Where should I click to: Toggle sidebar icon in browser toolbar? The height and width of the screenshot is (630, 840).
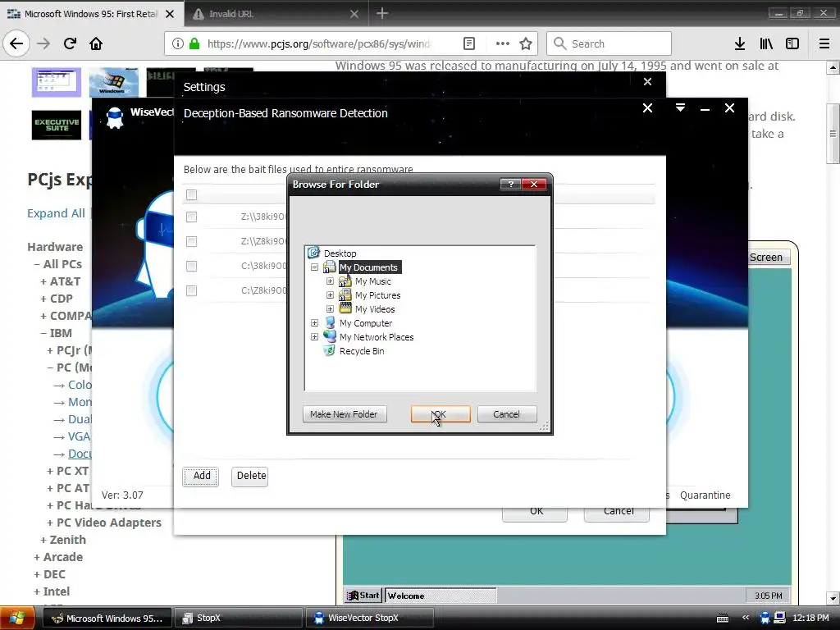(x=792, y=43)
